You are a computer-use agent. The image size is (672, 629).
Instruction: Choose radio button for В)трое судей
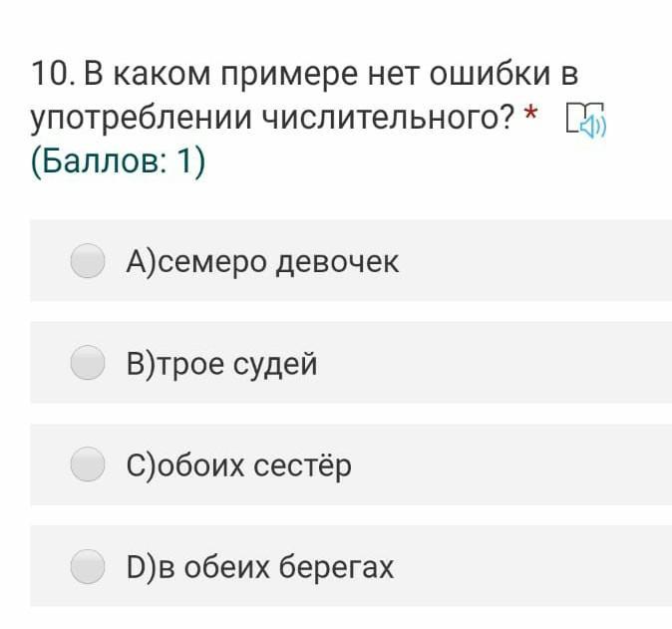tap(88, 364)
